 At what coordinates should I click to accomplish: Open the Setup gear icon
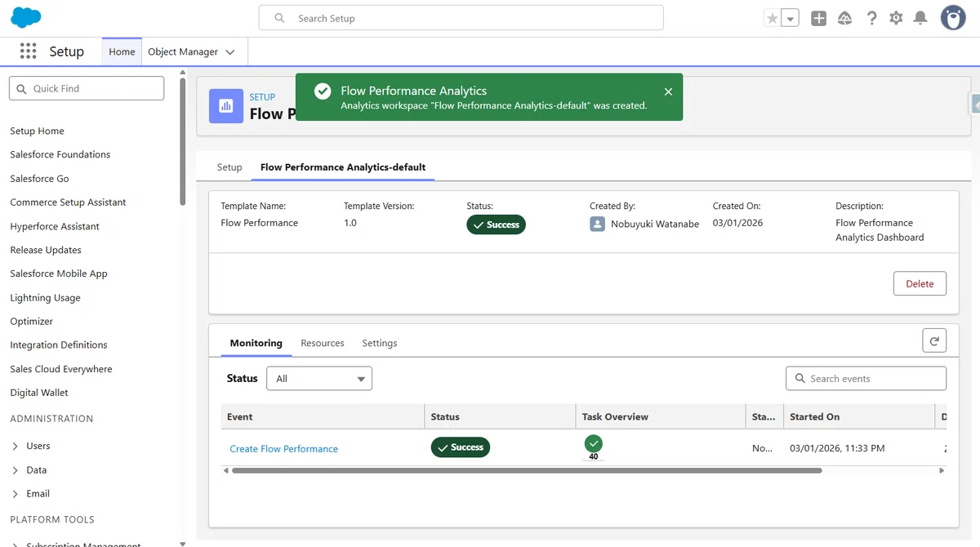[x=896, y=18]
